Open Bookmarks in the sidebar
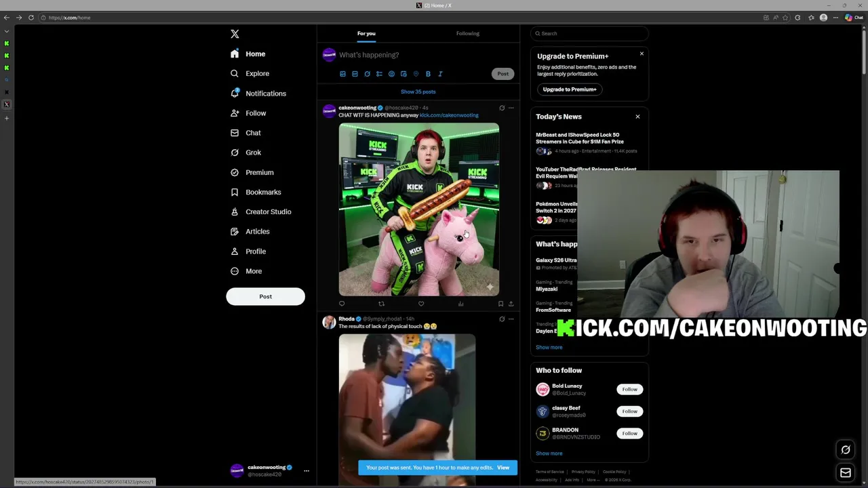The image size is (868, 488). point(254,192)
